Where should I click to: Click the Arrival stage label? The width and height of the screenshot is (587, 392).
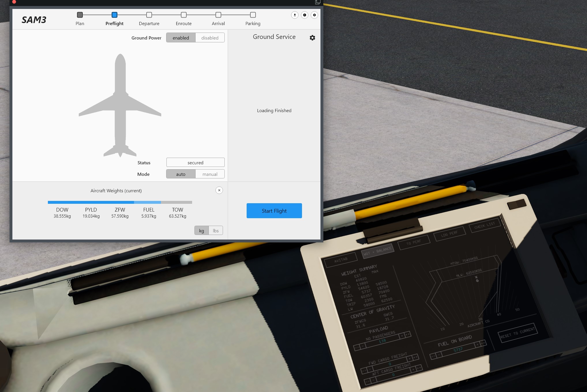(x=218, y=24)
